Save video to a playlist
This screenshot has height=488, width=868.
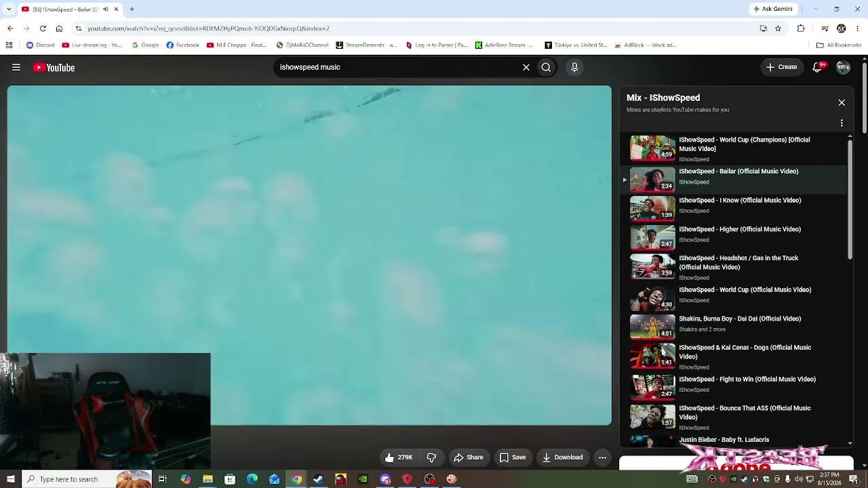point(513,457)
